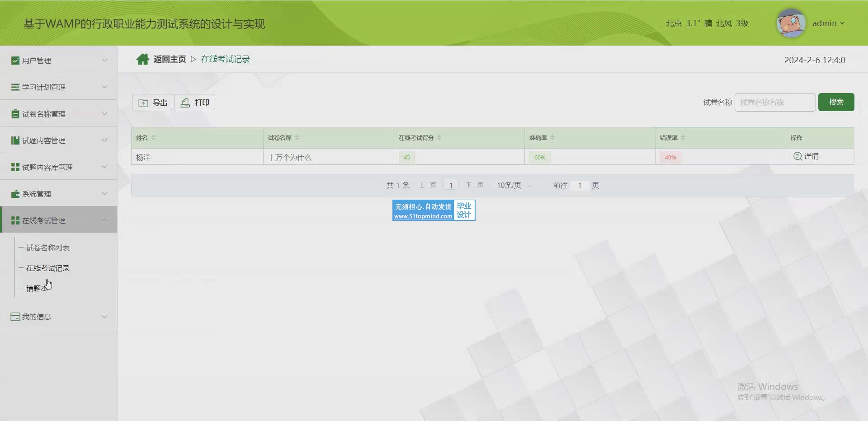This screenshot has height=421, width=868.
Task: Click the 40% error rate tag
Action: click(670, 157)
